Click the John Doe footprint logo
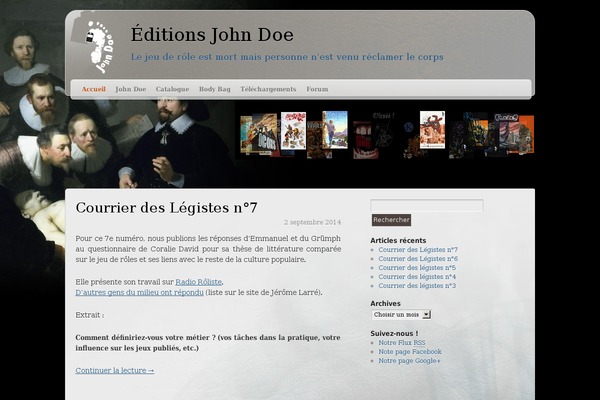The width and height of the screenshot is (600, 400). [100, 47]
